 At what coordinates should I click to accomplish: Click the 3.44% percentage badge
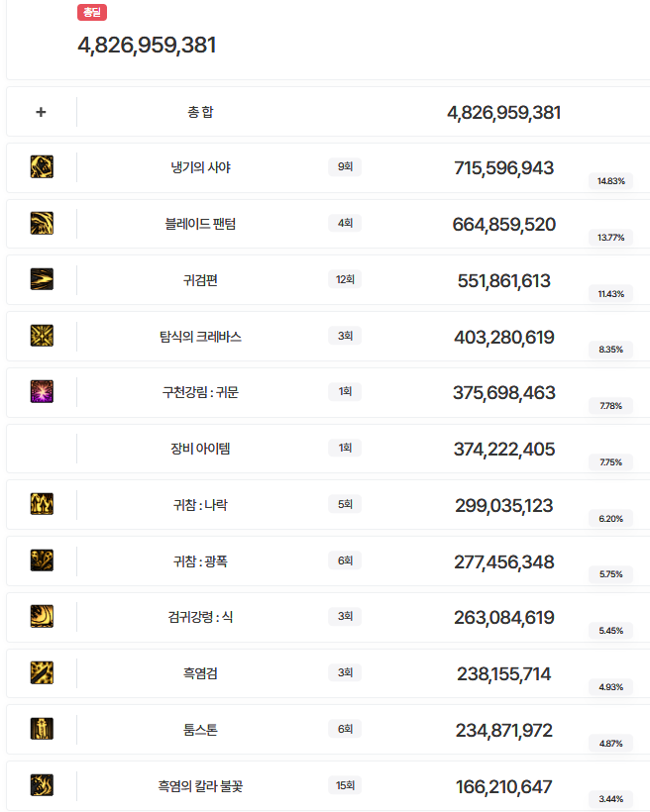611,799
